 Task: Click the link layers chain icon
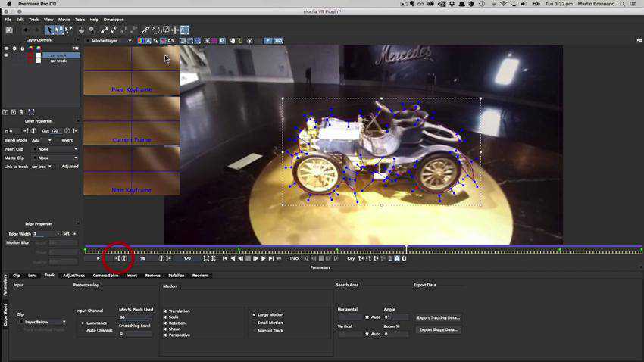pyautogui.click(x=145, y=30)
